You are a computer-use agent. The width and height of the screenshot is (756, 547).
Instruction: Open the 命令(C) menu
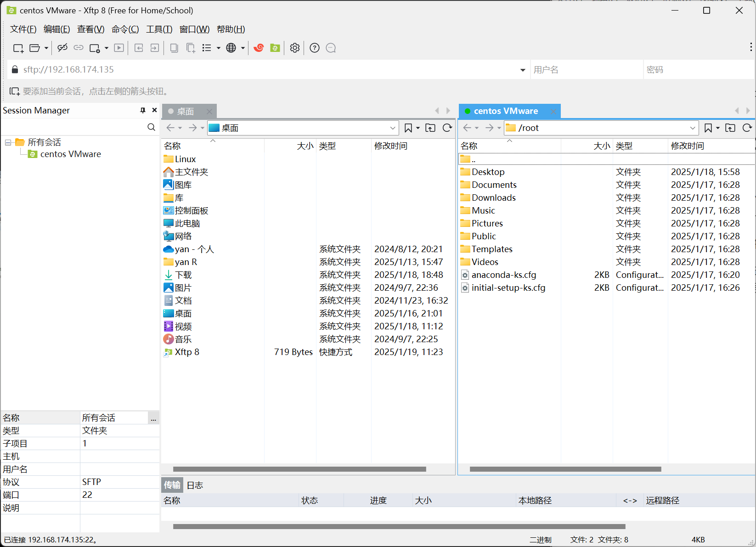tap(125, 29)
